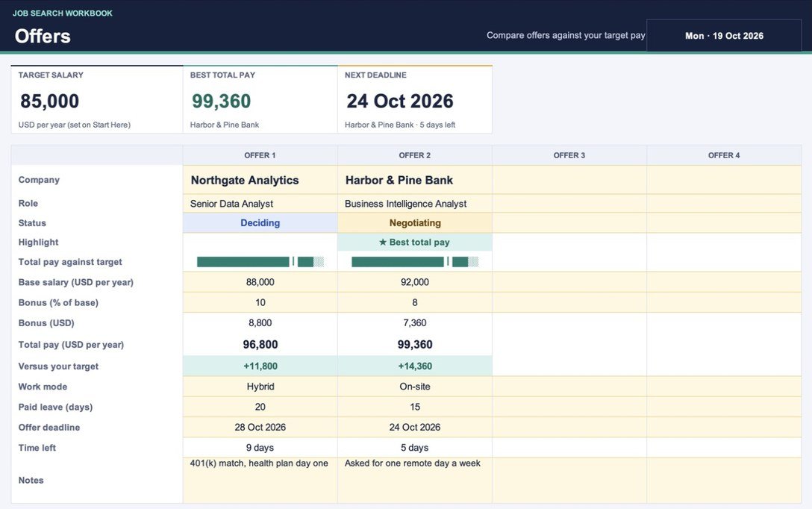Select the Next Deadline 24 Oct 2026 card value
Viewport: 812px width, 509px height.
click(400, 101)
